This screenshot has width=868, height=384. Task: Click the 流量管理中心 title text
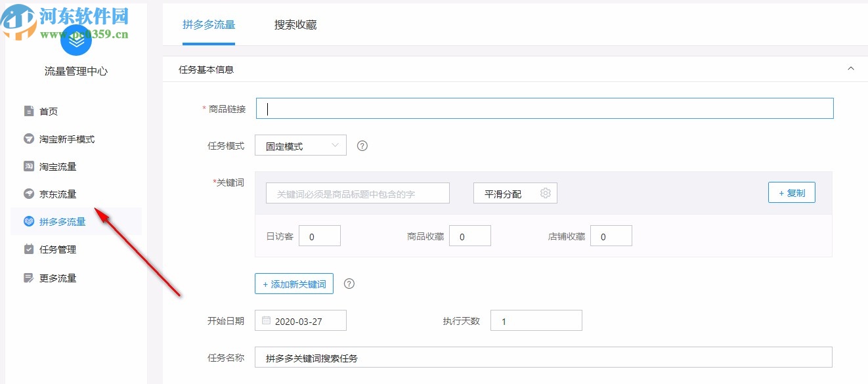pyautogui.click(x=76, y=71)
